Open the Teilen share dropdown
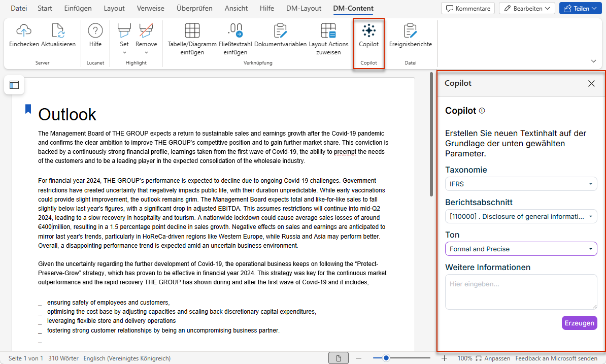 (x=580, y=8)
